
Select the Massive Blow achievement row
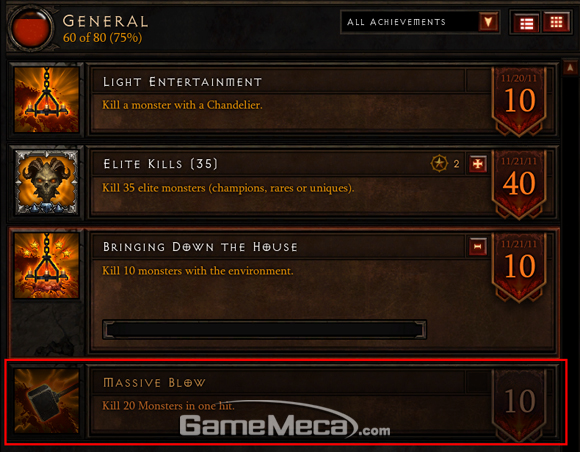(285, 401)
